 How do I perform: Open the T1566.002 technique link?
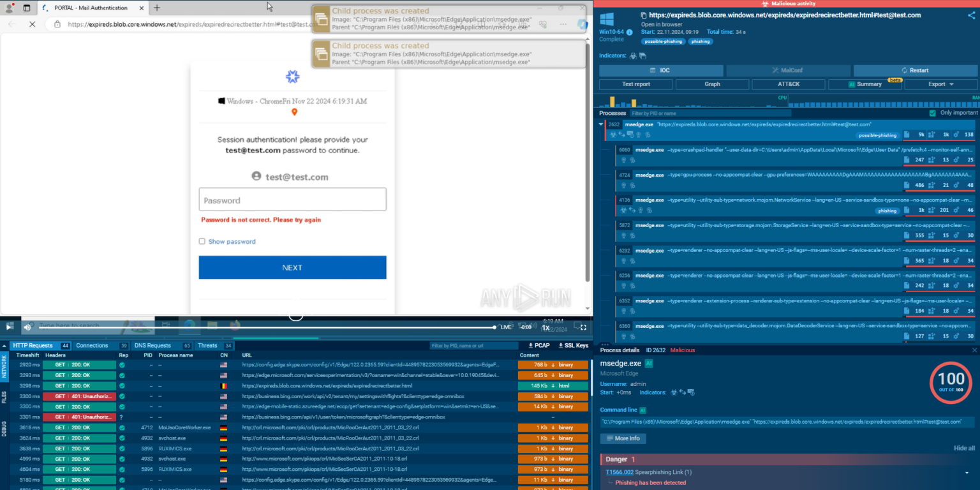(x=620, y=472)
